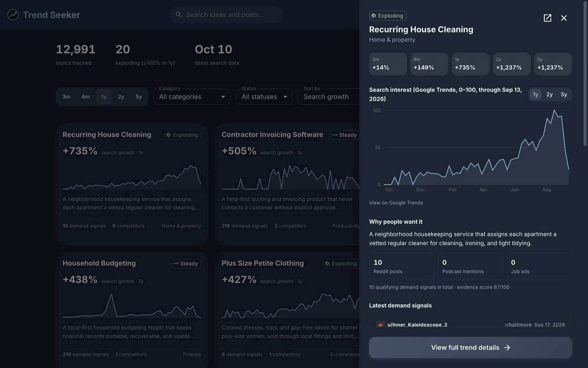
Task: Click the Reddit avatar icon for u/Inner_Kaleidoscope_2
Action: coord(380,325)
